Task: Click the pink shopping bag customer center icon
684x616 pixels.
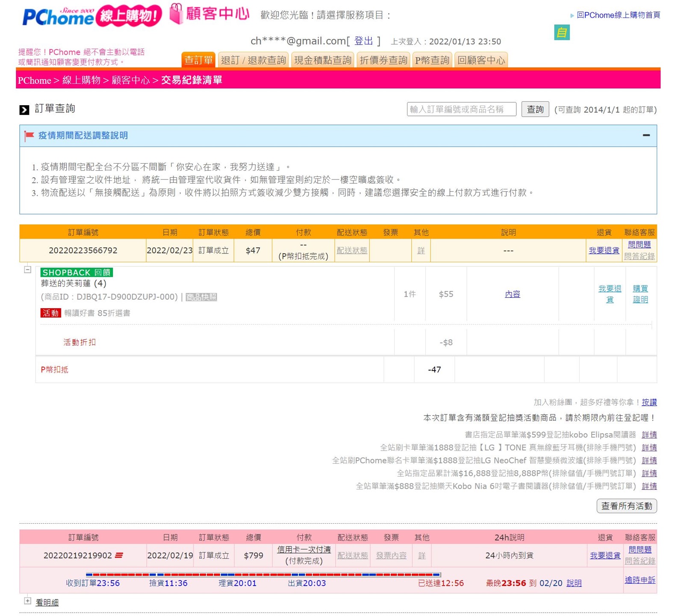Action: click(x=176, y=14)
